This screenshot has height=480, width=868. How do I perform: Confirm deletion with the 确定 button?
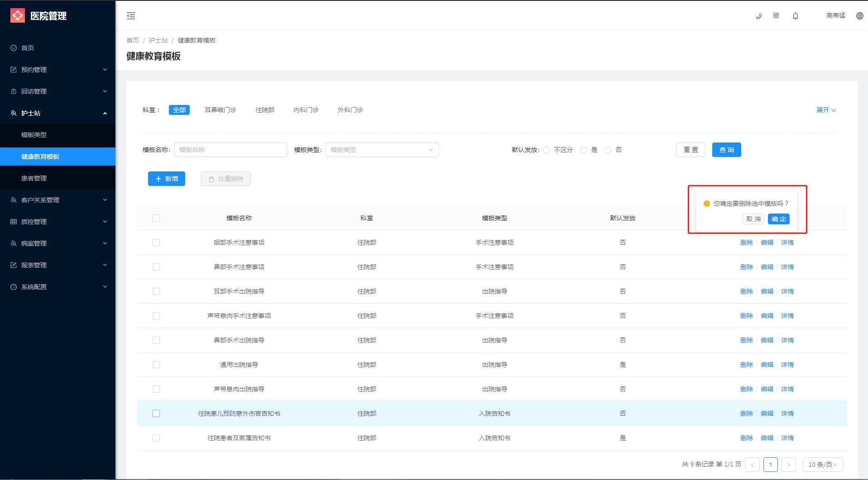(779, 219)
